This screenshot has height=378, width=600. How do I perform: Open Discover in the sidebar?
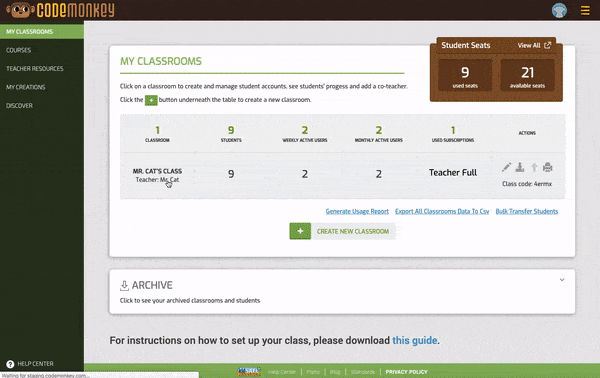pos(19,106)
